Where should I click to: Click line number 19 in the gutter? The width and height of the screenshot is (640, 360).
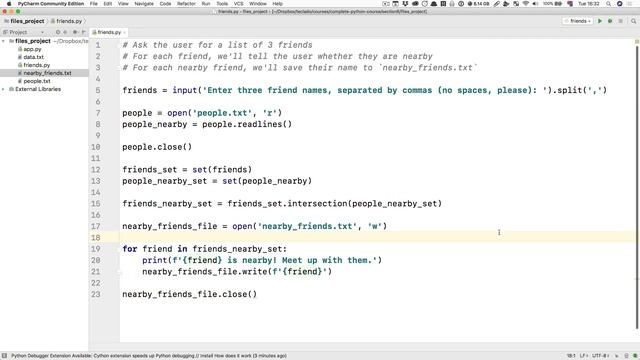(x=96, y=249)
